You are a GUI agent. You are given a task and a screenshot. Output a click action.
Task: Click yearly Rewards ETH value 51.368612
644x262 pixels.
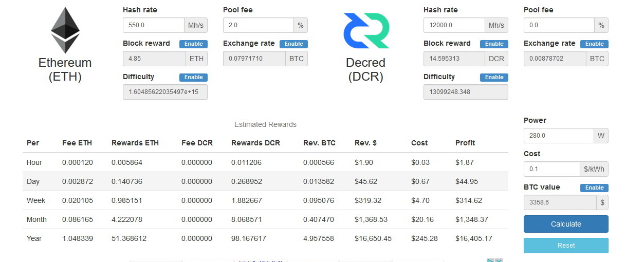[128, 238]
